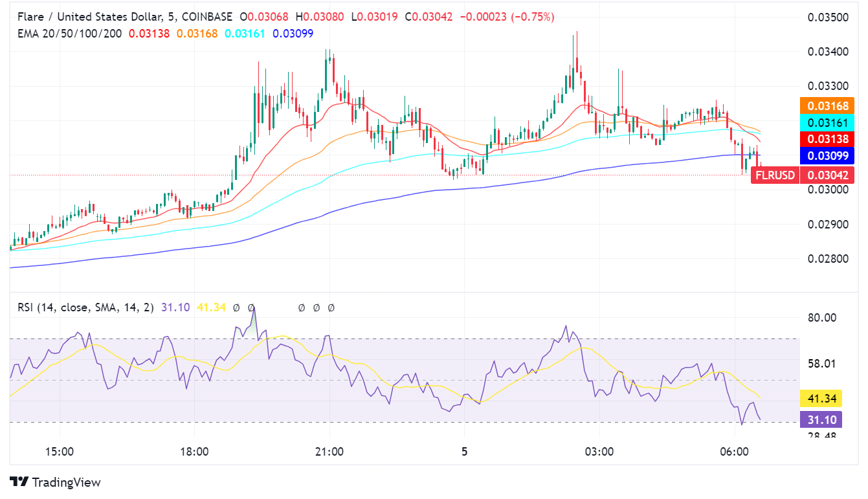This screenshot has width=868, height=499.
Task: Click the 21:00 time axis label
Action: tap(329, 451)
